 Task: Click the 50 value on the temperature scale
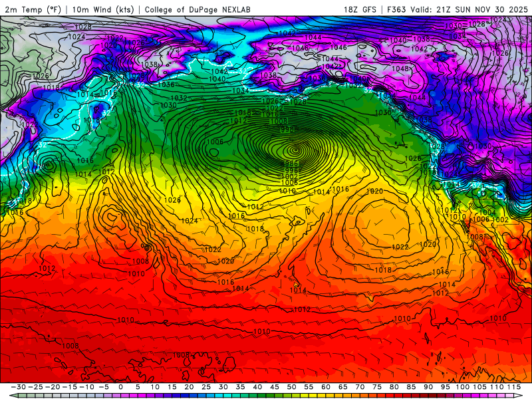291,387
